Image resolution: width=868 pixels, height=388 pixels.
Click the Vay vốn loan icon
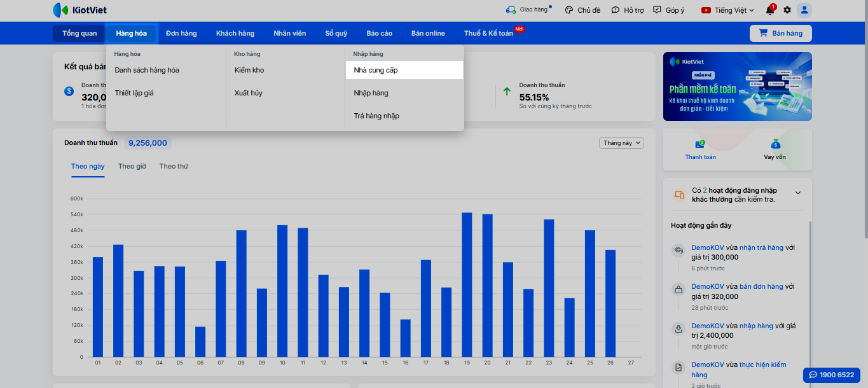pos(775,144)
